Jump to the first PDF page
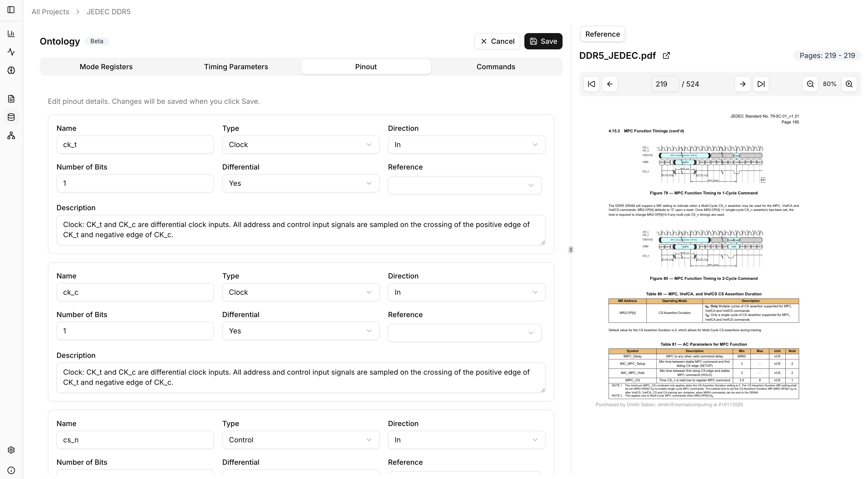Viewport: 868px width, 479px height. point(592,84)
